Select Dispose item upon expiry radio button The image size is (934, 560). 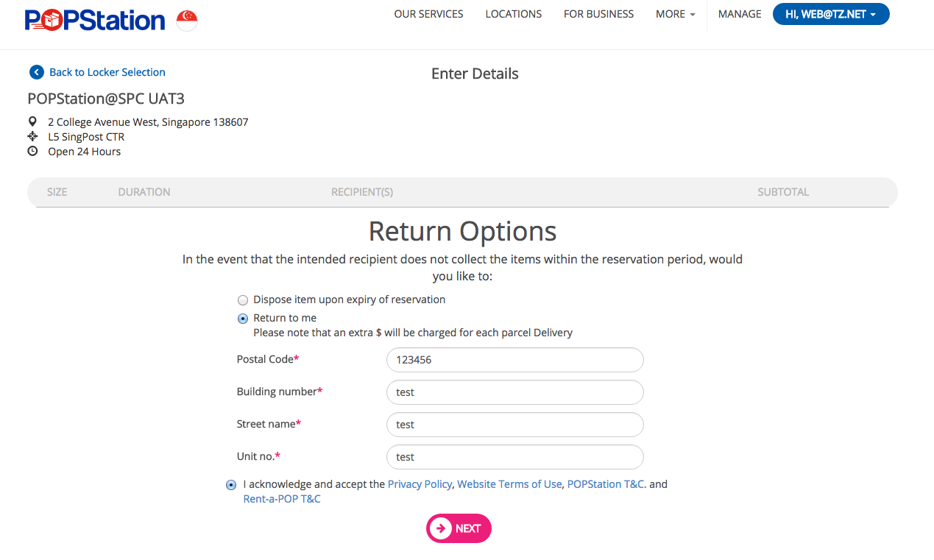click(x=243, y=300)
